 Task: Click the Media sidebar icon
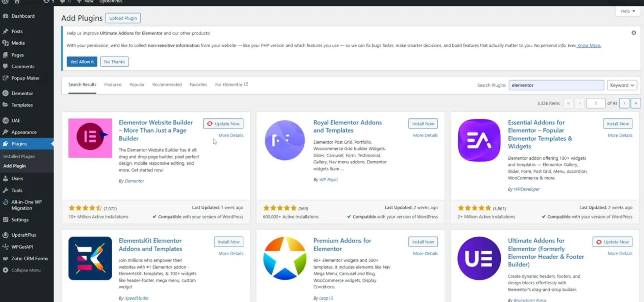coord(5,43)
